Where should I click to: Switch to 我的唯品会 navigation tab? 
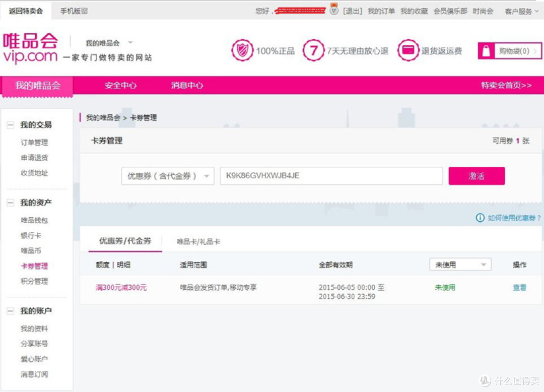click(x=37, y=85)
